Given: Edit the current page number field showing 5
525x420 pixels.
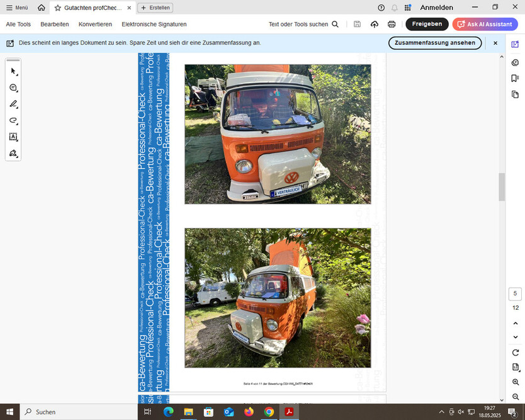Looking at the screenshot, I should [514, 293].
